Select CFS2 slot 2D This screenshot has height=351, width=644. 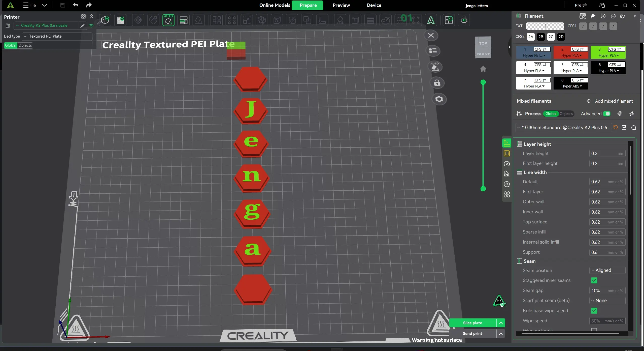[561, 37]
